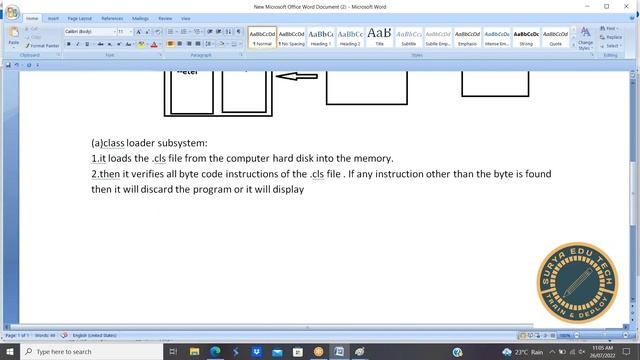This screenshot has width=640, height=360.
Task: Open the Paragraph dialog launcher
Action: click(241, 55)
